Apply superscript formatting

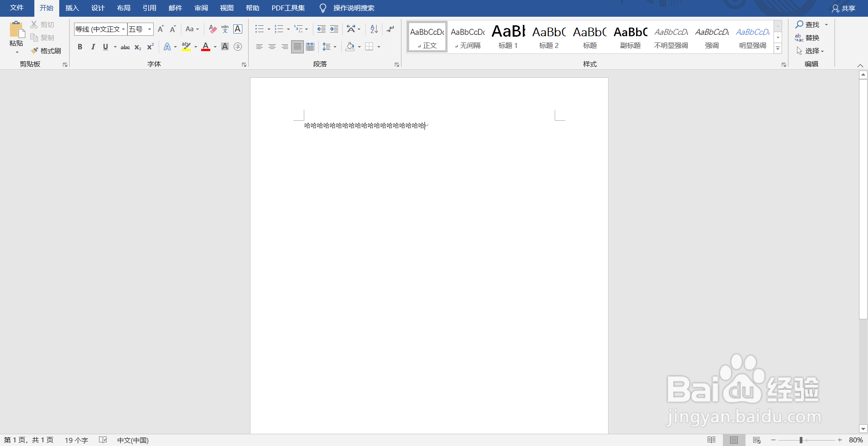pyautogui.click(x=151, y=47)
